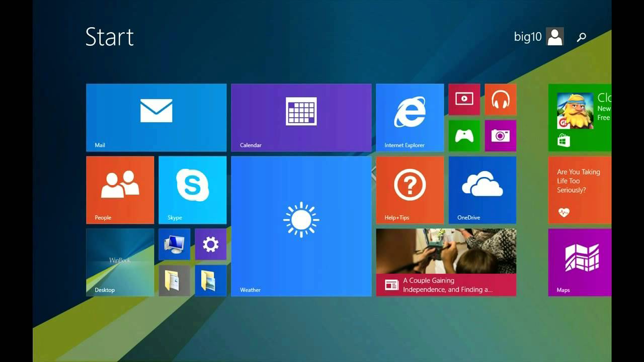Image resolution: width=644 pixels, height=362 pixels.
Task: Click the search magnifier icon
Action: [582, 37]
